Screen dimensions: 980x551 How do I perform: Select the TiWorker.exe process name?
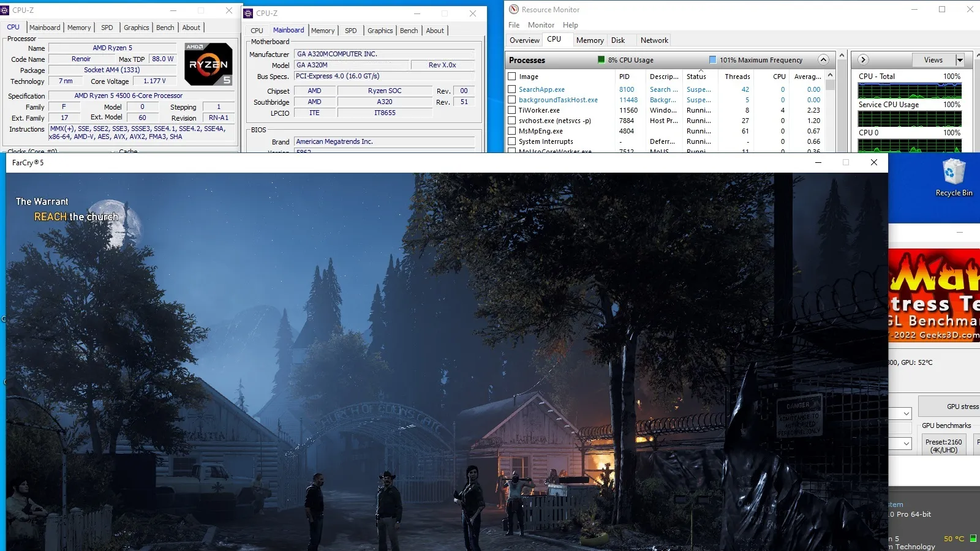(539, 110)
